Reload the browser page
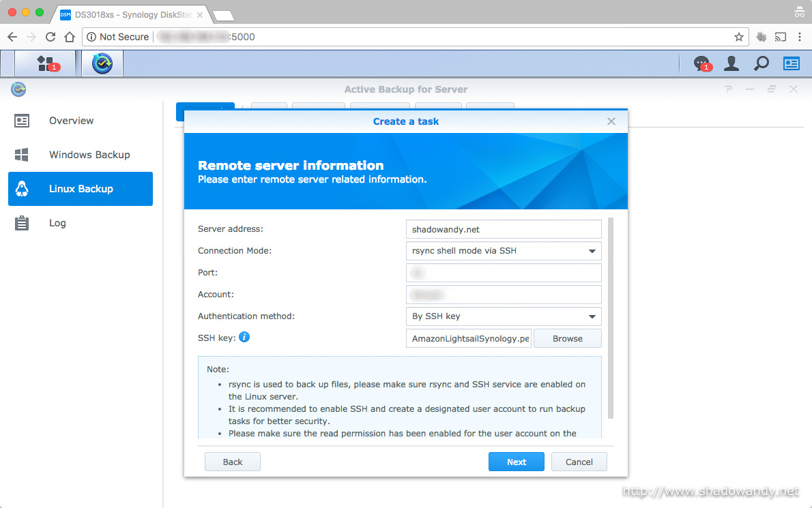The width and height of the screenshot is (812, 508). 50,37
